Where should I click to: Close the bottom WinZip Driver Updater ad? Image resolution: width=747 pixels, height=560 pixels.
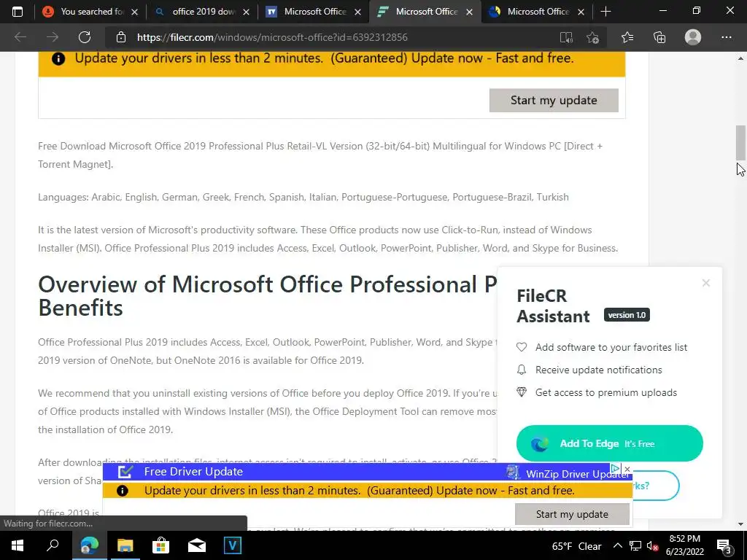[x=627, y=469]
